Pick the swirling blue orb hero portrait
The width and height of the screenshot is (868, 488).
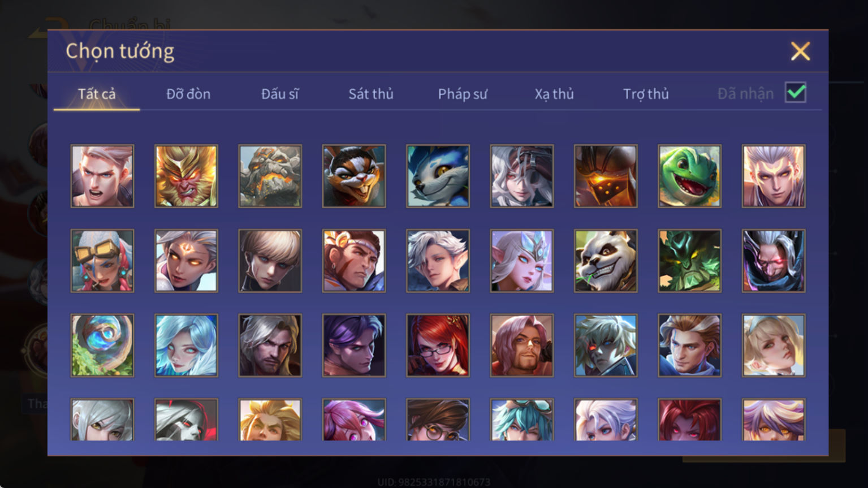pos(102,346)
